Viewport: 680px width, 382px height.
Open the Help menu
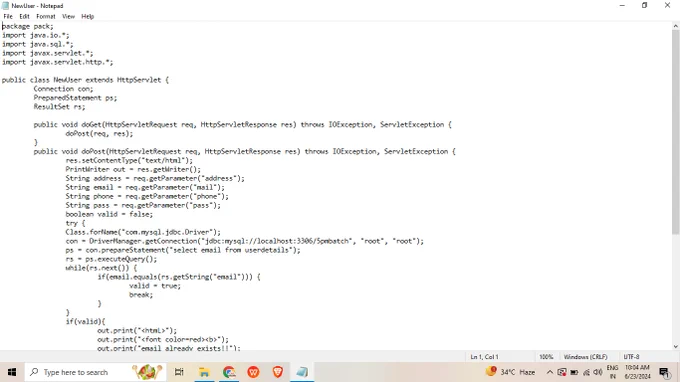[x=88, y=16]
